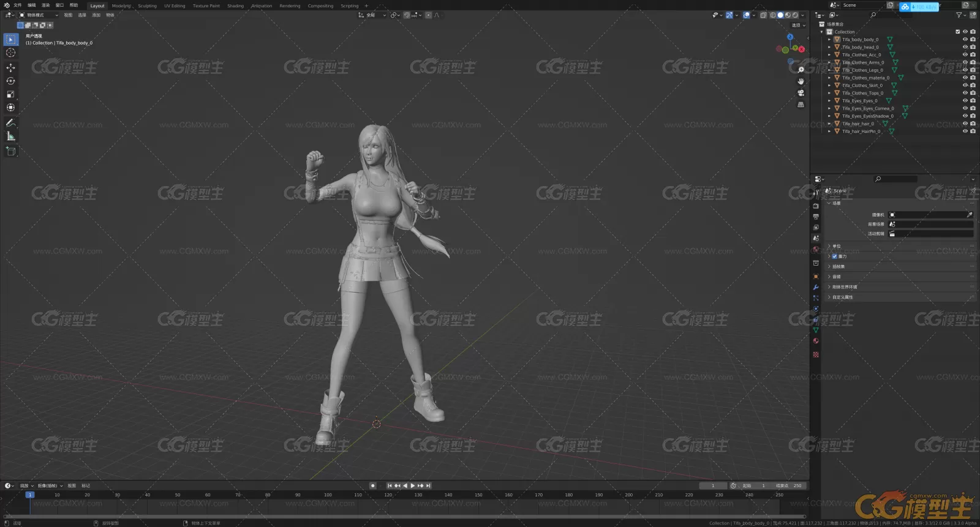Play the timeline animation forward
Viewport: 980px width, 527px height.
[413, 485]
